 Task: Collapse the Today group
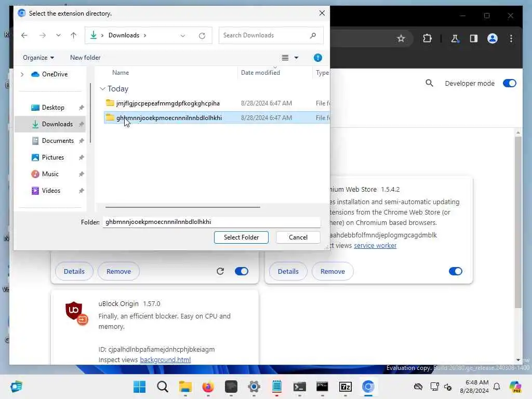[102, 88]
